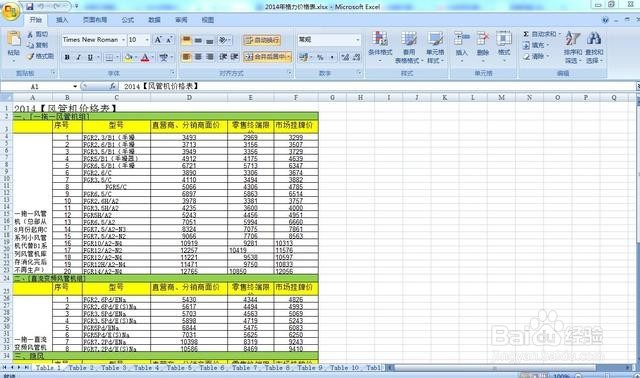640x378 pixels.
Task: Toggle Wrap Text (自动换行)
Action: 262,40
